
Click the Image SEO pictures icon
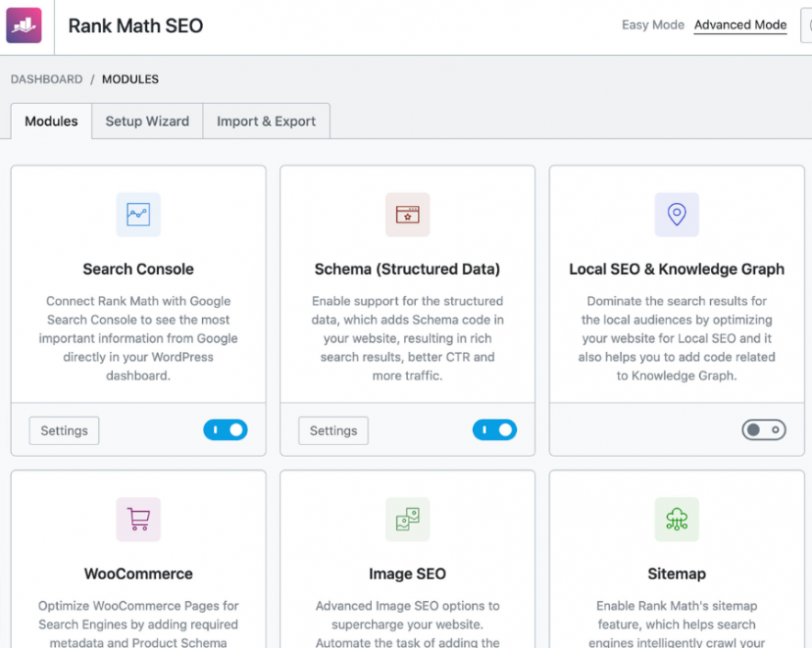tap(407, 519)
